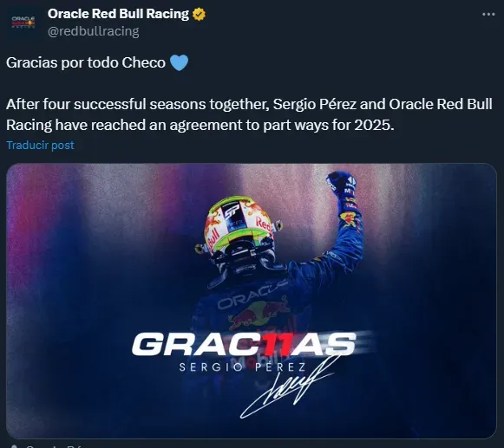Click the red 11 in GRAC11AS
504x448 pixels.
tap(278, 344)
